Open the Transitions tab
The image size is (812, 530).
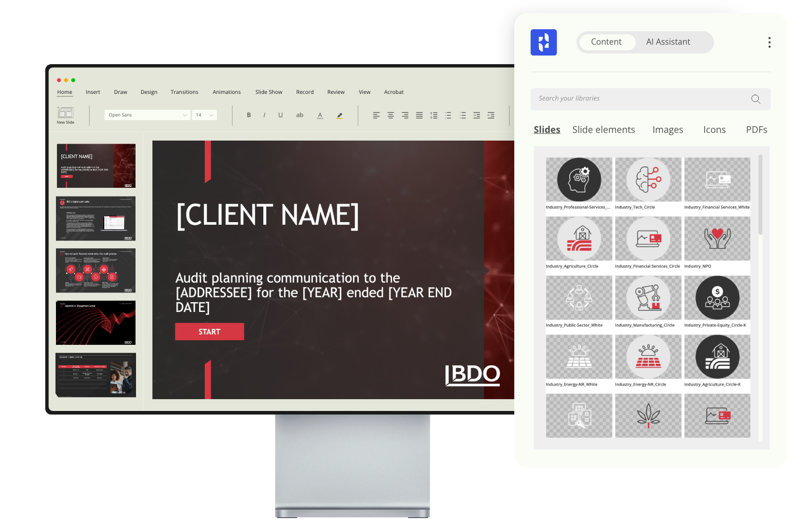coord(184,92)
